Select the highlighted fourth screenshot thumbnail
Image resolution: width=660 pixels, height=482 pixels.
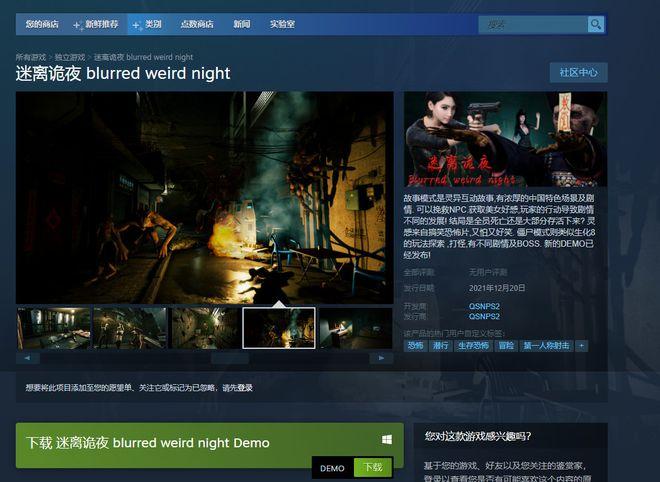tap(279, 328)
